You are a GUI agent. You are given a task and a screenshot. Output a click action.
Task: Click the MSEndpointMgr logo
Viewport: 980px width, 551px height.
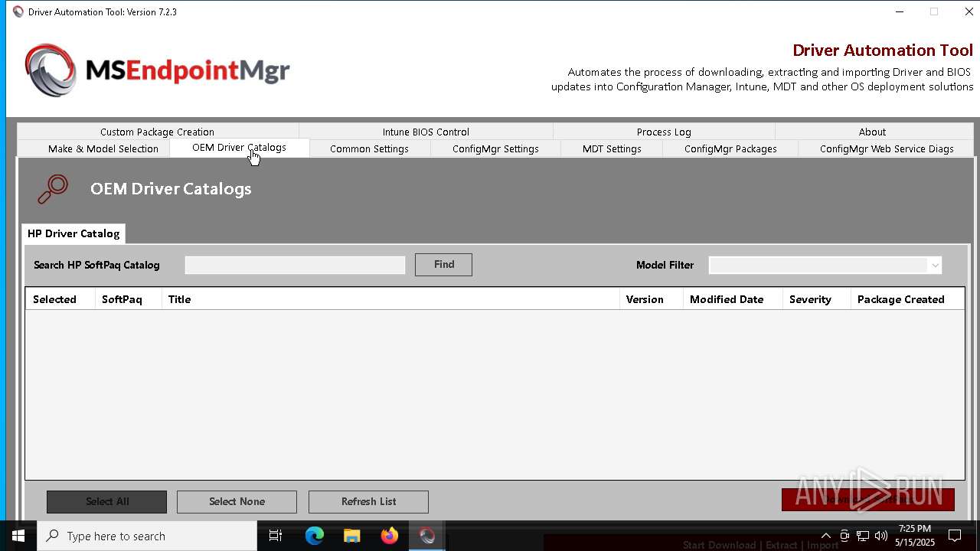coord(157,70)
